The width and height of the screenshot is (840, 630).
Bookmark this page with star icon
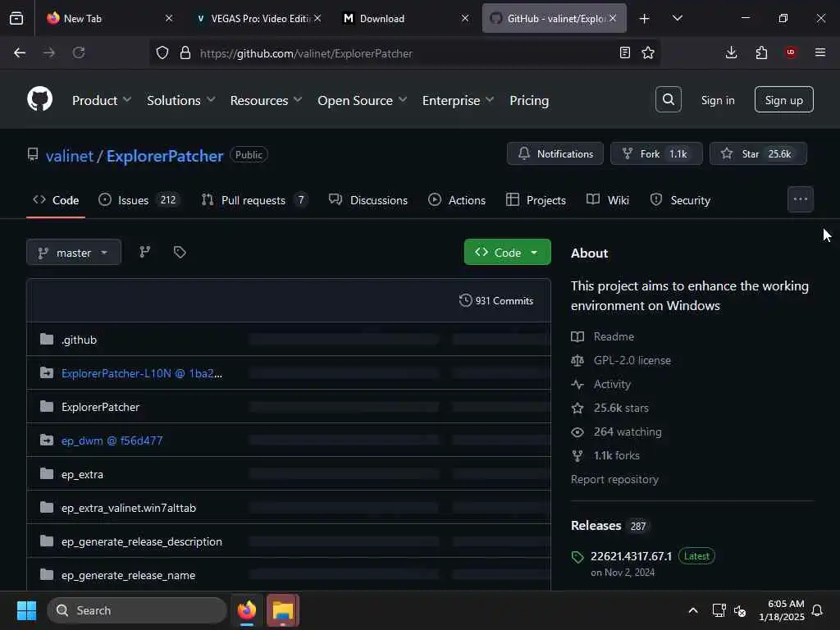[x=648, y=52]
